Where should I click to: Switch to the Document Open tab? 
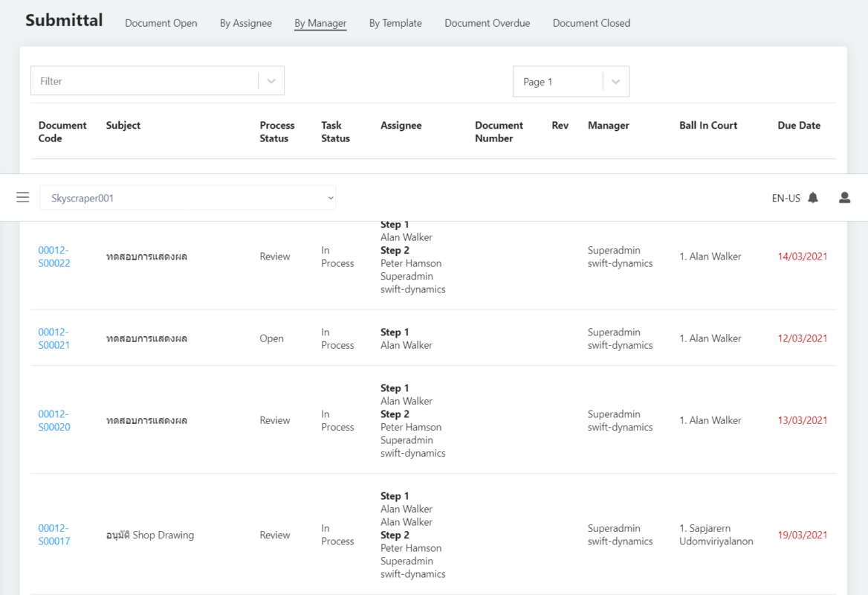(161, 23)
